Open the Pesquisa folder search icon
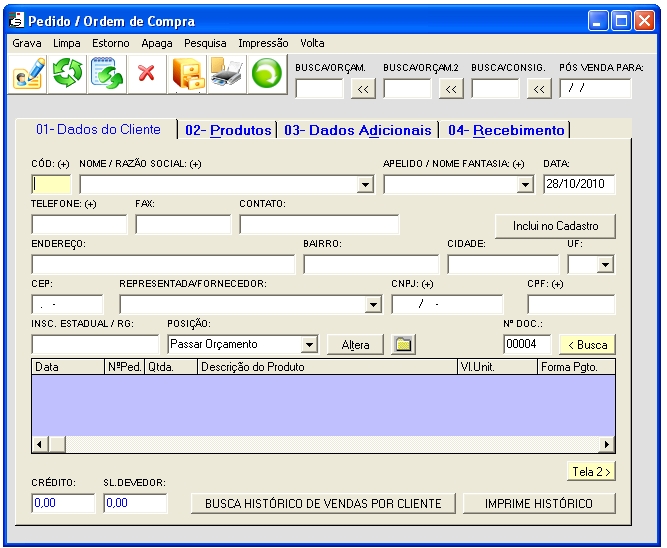The width and height of the screenshot is (667, 548). tap(187, 74)
